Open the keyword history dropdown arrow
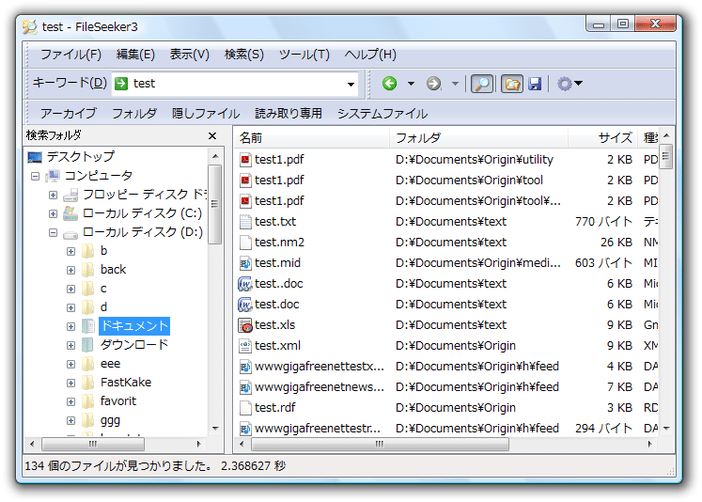The image size is (702, 502). click(351, 84)
